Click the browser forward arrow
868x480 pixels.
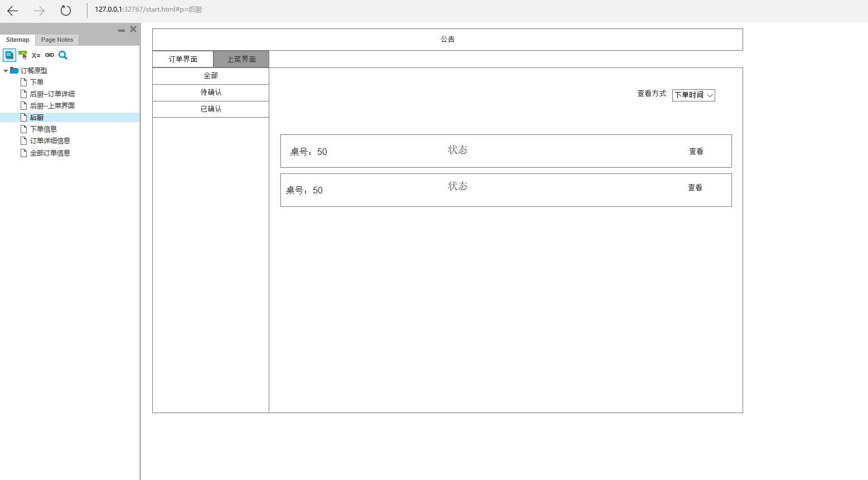pos(39,11)
